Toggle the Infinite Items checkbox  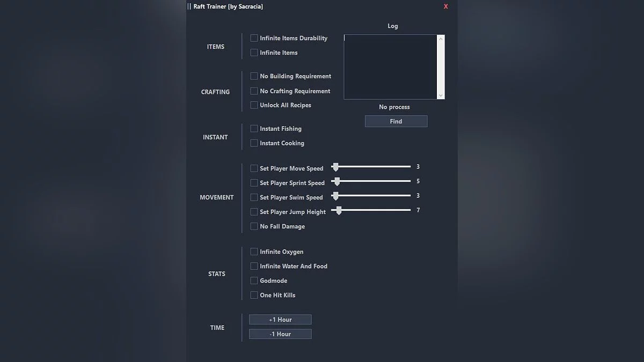[254, 53]
